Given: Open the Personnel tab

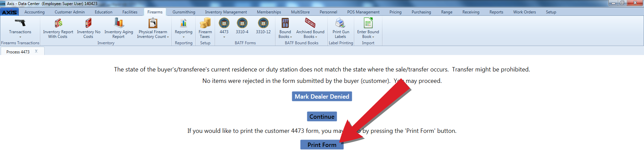Looking at the screenshot, I should [328, 12].
